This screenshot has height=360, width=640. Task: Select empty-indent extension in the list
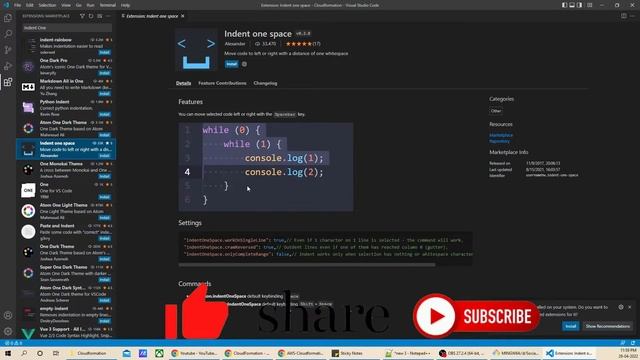[x=66, y=314]
